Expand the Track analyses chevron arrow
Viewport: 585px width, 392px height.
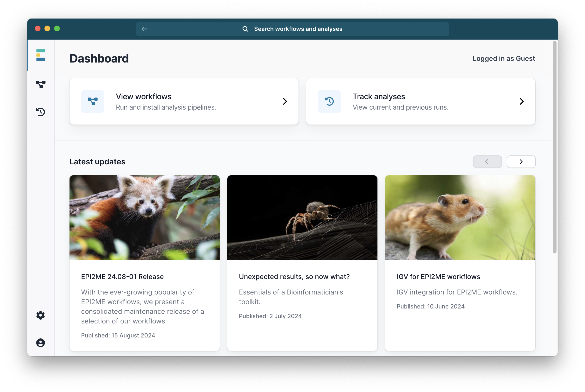tap(521, 101)
